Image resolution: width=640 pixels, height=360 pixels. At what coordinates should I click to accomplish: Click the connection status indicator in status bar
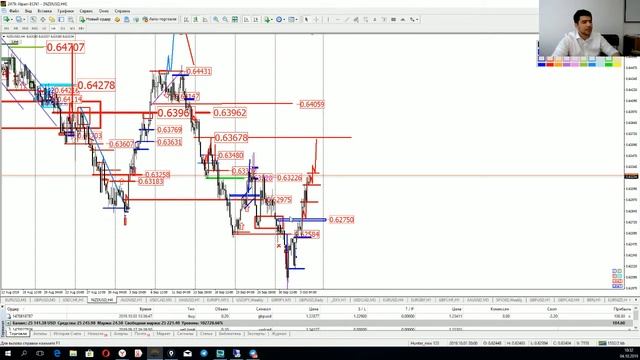[x=612, y=344]
